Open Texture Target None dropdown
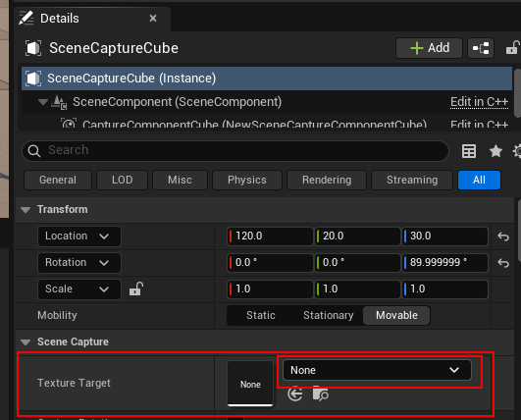This screenshot has width=521, height=420. click(x=377, y=370)
